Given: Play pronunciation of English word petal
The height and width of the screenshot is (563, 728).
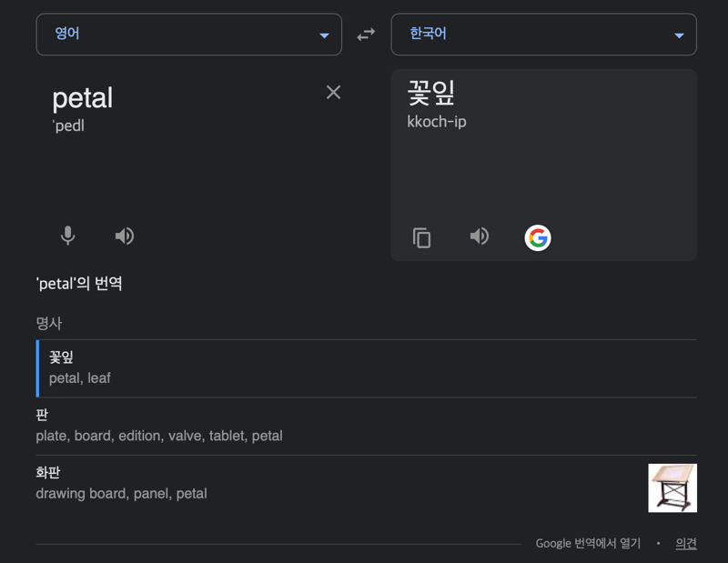Looking at the screenshot, I should pyautogui.click(x=125, y=236).
